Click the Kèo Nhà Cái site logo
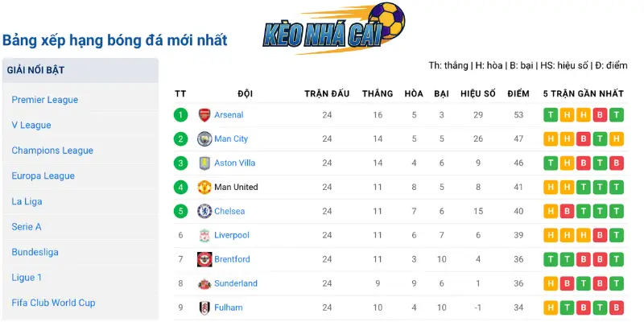The image size is (644, 322). point(333,28)
